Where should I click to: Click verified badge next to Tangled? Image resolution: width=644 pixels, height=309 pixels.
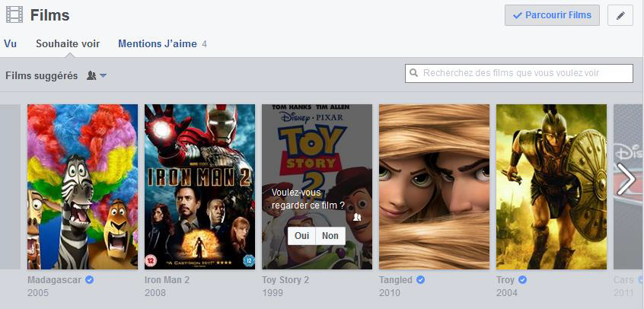(420, 280)
